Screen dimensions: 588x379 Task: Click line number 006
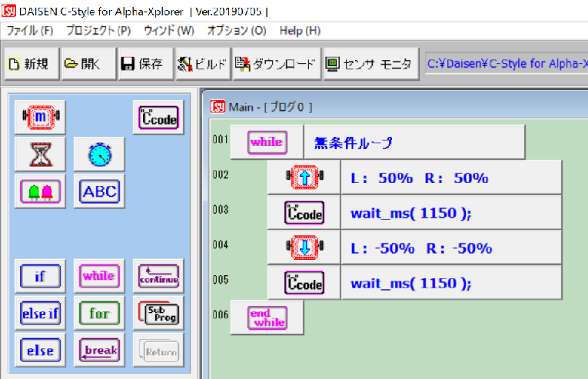pyautogui.click(x=220, y=314)
